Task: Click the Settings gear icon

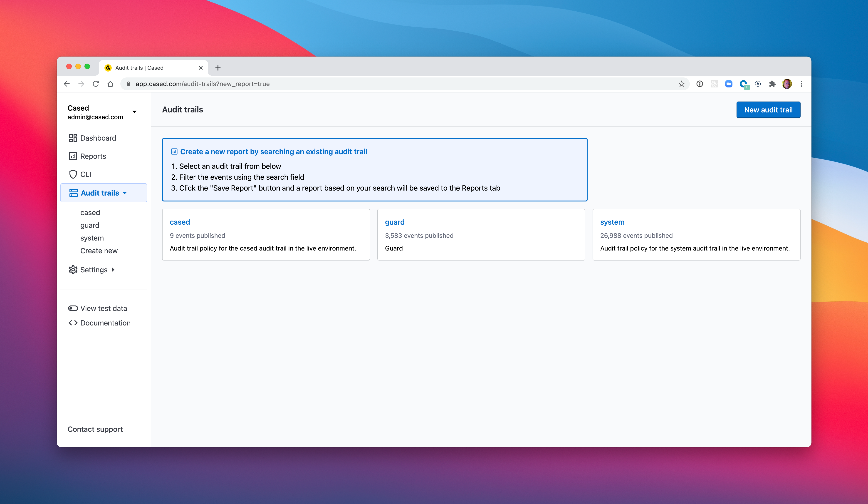Action: [73, 270]
